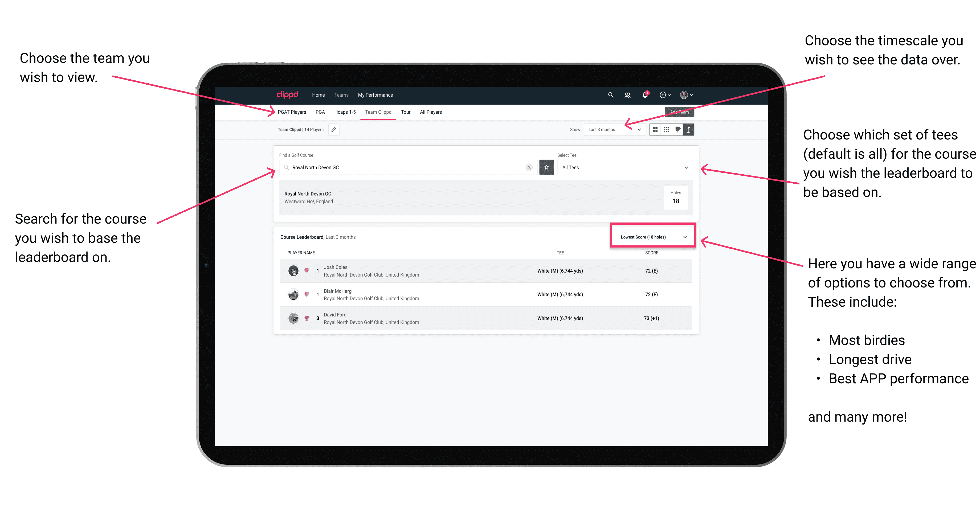Click the star/favorite icon next to course
This screenshot has height=527, width=980.
coord(546,167)
